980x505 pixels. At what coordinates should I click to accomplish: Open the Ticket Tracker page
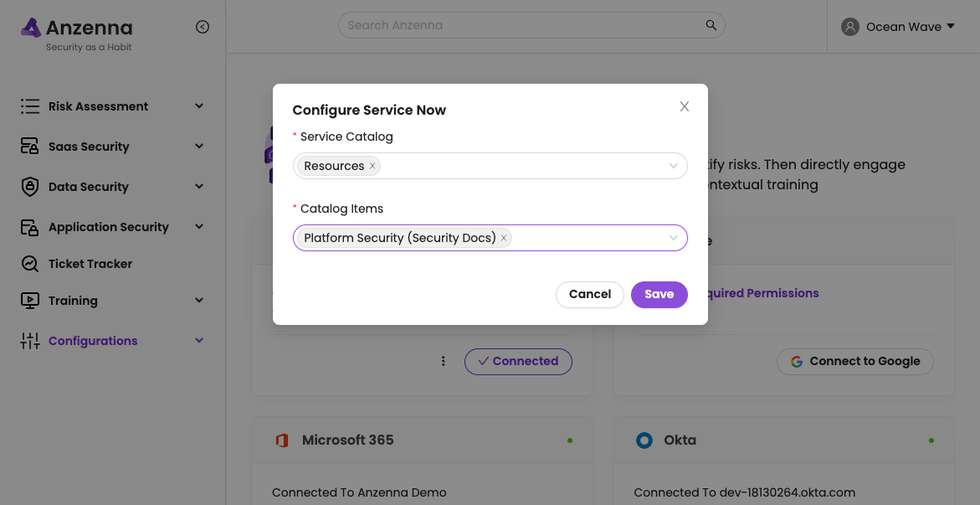click(90, 264)
